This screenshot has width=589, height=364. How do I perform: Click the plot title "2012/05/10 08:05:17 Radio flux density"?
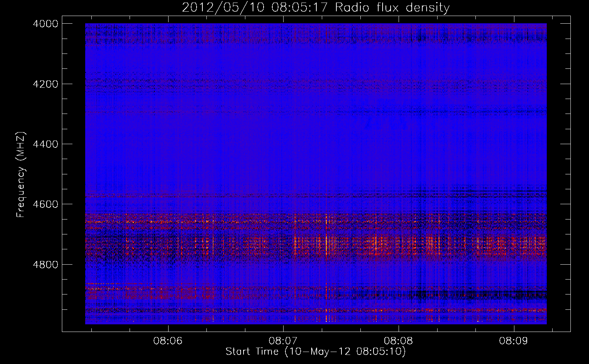(316, 7)
